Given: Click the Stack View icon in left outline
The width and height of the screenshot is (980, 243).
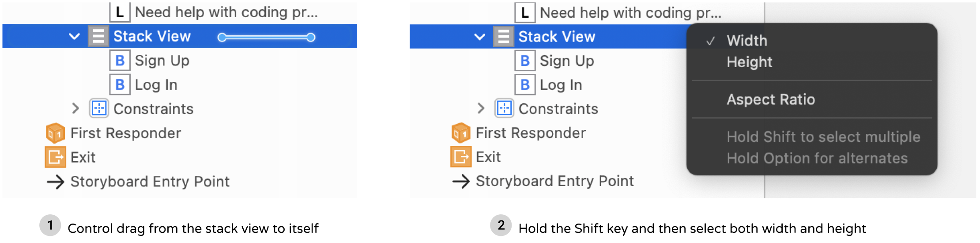Looking at the screenshot, I should coord(98,36).
